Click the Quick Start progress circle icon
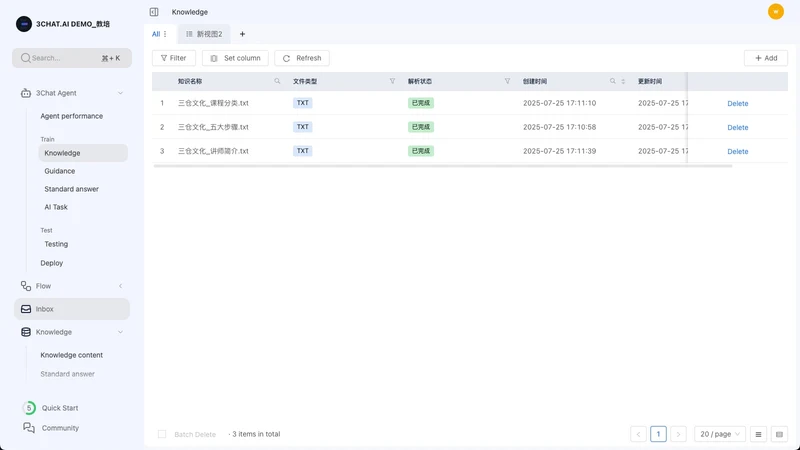Viewport: 800px width, 450px height. click(x=29, y=408)
